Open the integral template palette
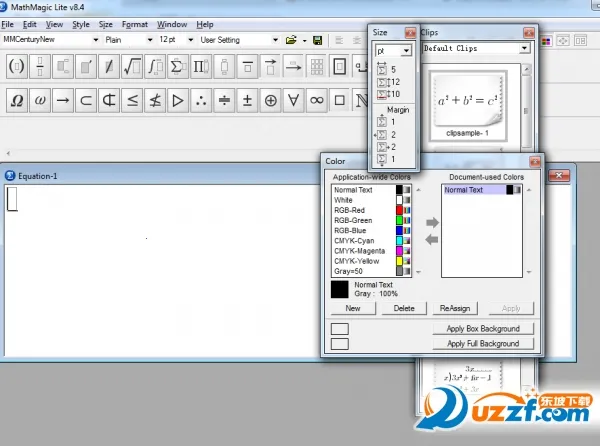 tap(155, 67)
